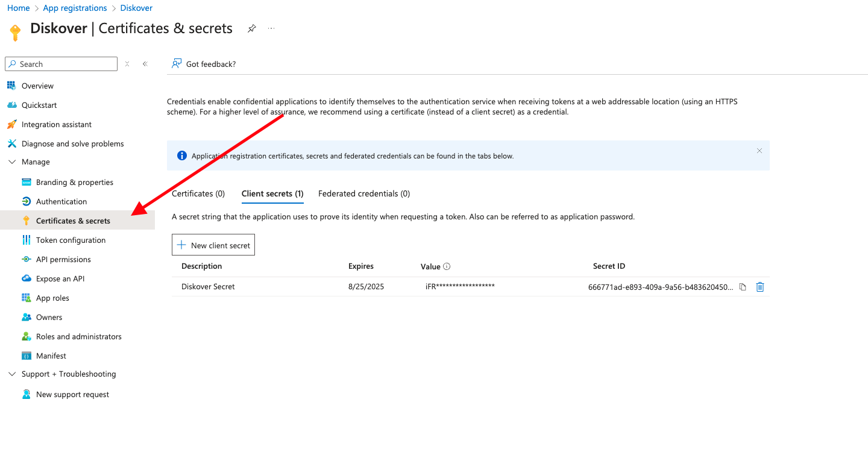This screenshot has height=458, width=868.
Task: Click the Token configuration bars icon
Action: click(x=26, y=240)
